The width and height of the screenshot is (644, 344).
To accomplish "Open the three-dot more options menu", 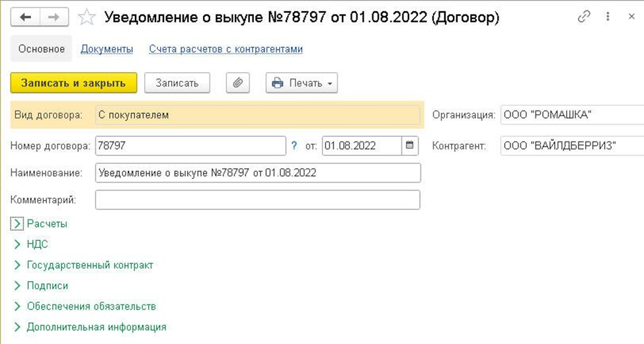I will (x=608, y=18).
